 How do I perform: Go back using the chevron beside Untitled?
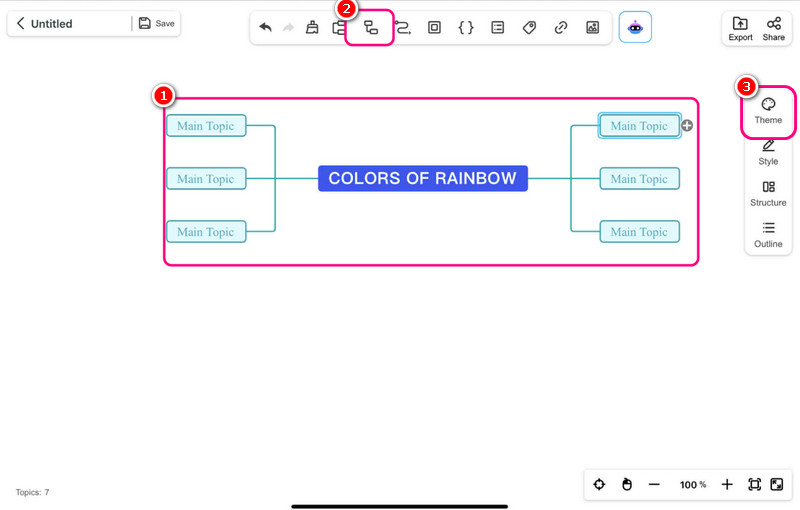pos(20,23)
